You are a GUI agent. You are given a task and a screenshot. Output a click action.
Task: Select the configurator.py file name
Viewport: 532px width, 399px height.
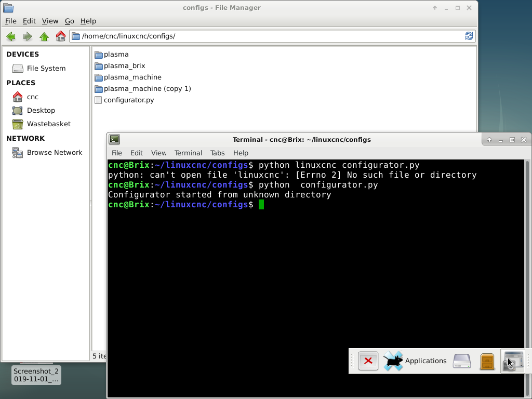(x=129, y=100)
